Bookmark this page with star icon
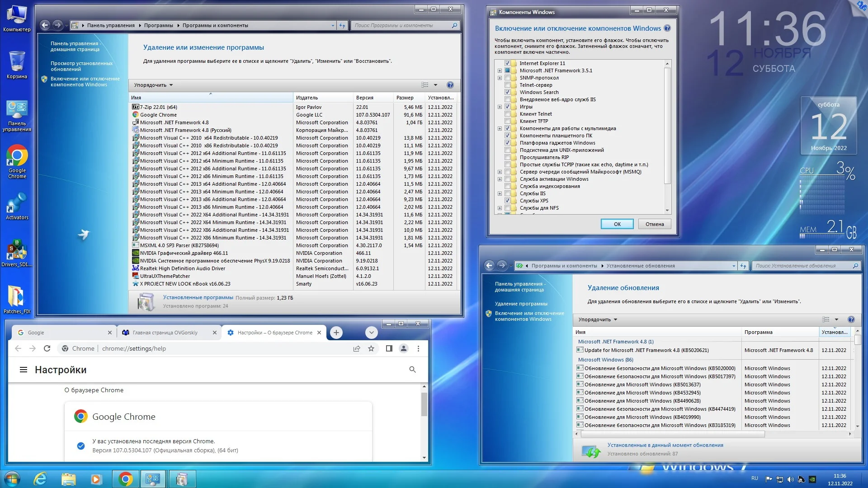This screenshot has width=868, height=488. click(371, 348)
